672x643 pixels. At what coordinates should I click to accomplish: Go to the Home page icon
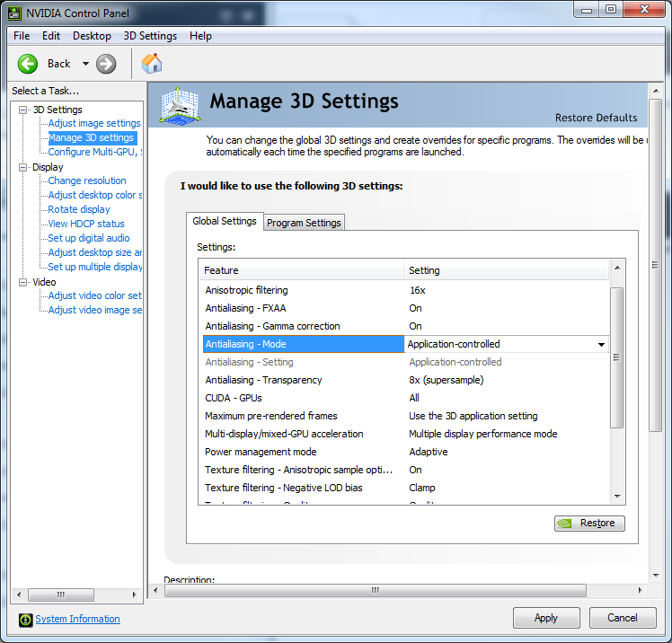pos(152,64)
